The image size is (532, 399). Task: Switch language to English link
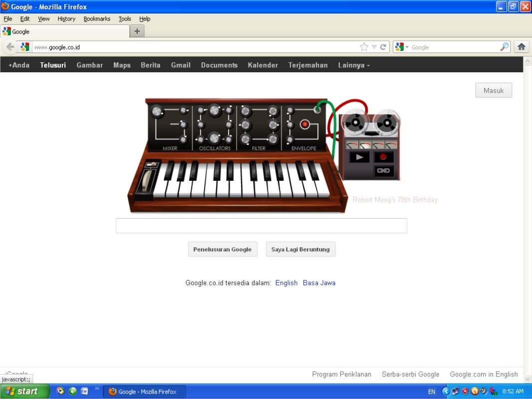coord(286,283)
